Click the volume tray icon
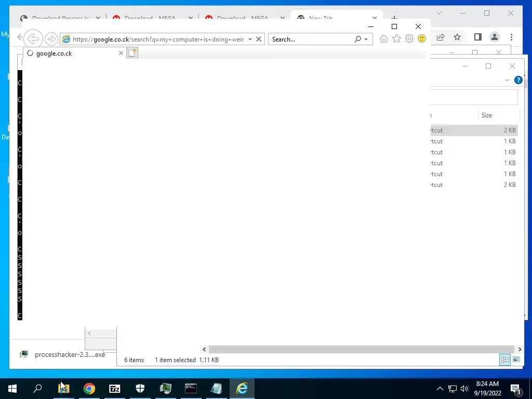 point(464,389)
